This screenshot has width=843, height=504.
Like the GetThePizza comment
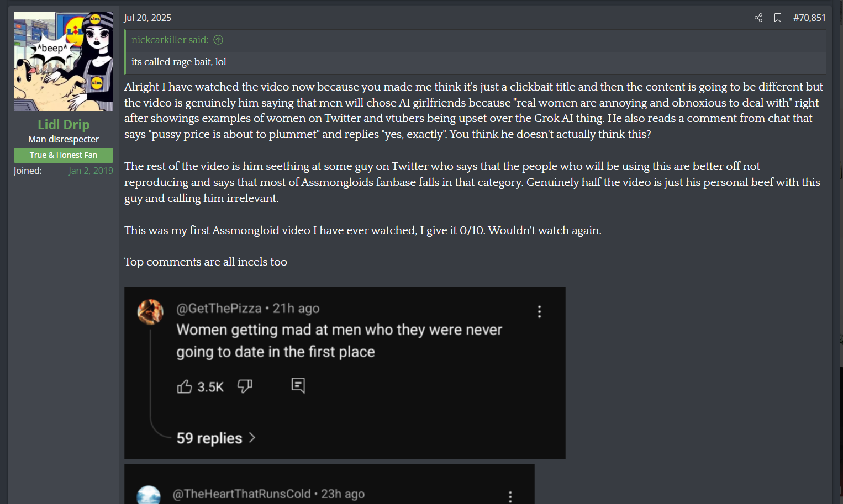point(185,386)
